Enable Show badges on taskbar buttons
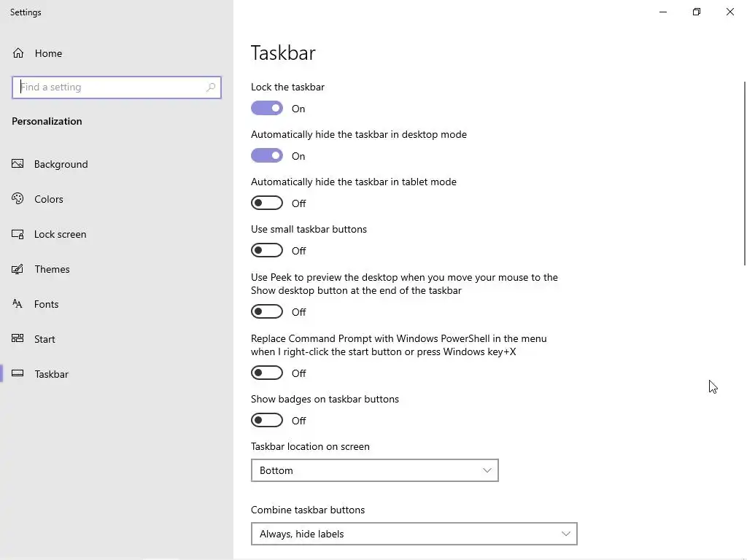 click(267, 421)
